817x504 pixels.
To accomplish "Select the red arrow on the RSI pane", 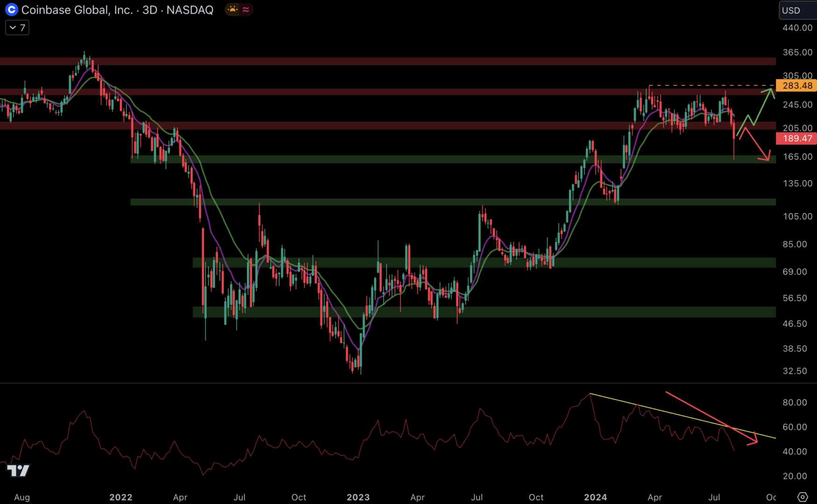I will pyautogui.click(x=710, y=417).
